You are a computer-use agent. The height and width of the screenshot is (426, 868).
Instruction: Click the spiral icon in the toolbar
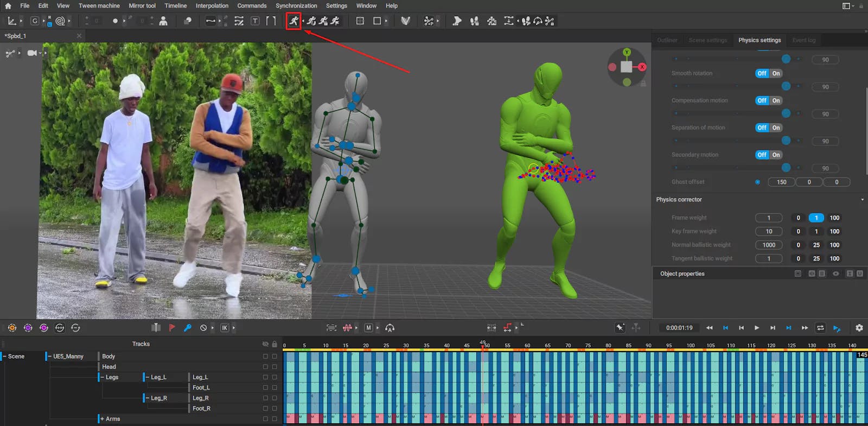[60, 21]
